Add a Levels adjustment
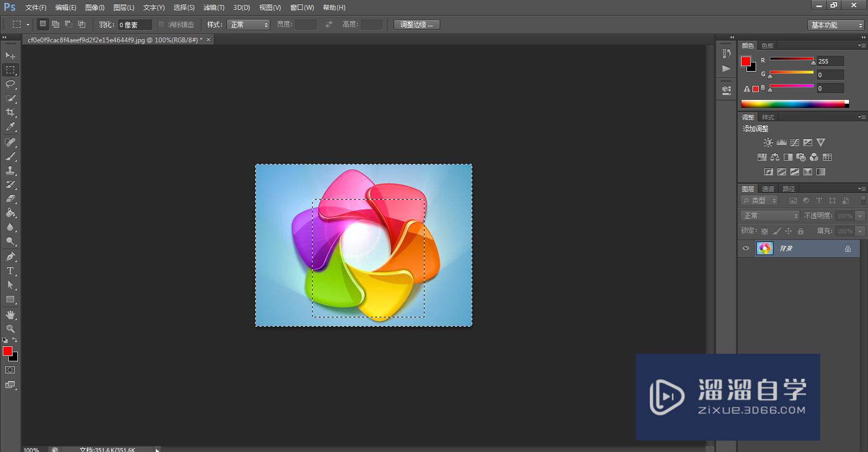Viewport: 868px width, 452px height. 782,143
